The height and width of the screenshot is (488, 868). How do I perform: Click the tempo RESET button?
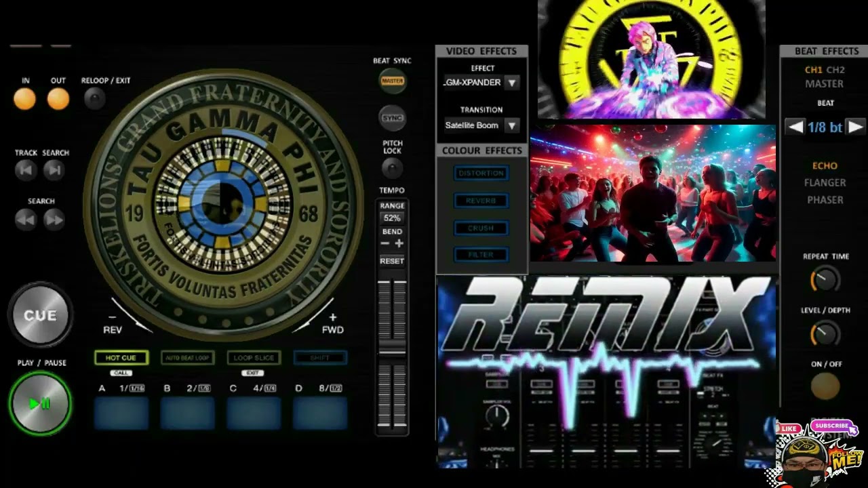(x=392, y=261)
